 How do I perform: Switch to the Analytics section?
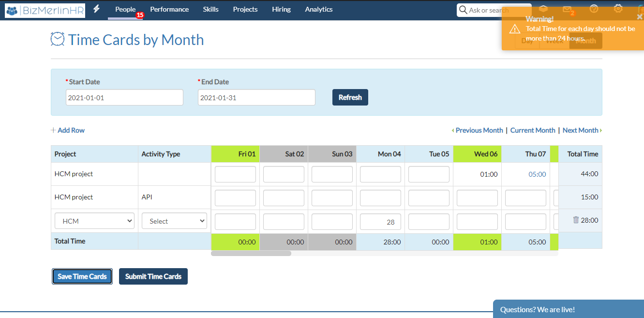[x=318, y=9]
